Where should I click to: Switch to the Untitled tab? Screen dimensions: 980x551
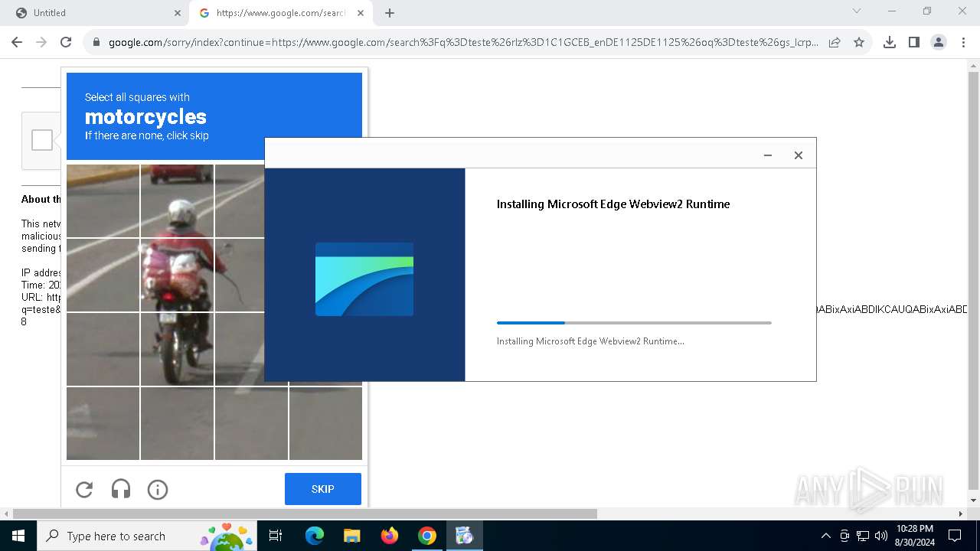[95, 13]
